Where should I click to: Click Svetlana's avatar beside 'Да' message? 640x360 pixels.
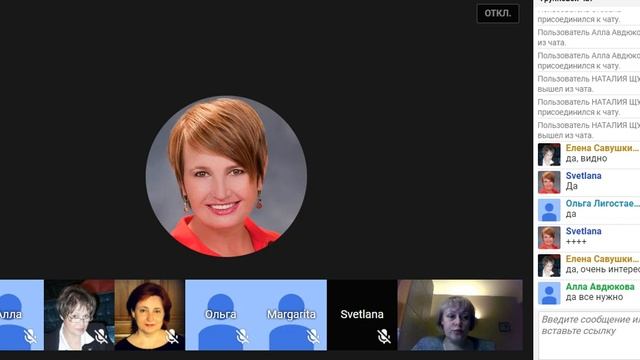click(x=549, y=182)
